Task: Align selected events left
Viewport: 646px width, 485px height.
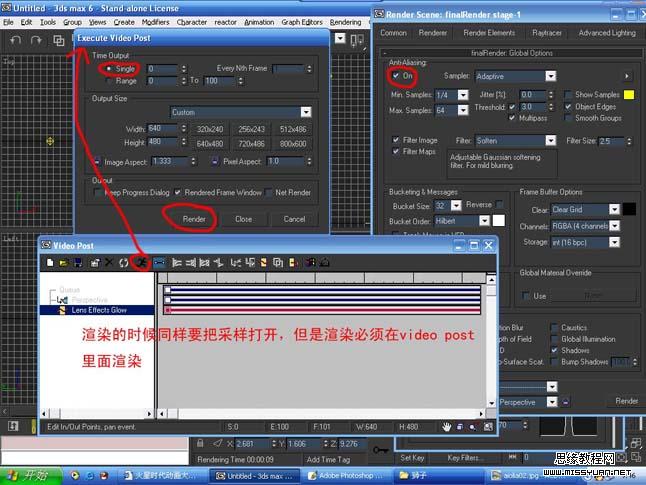Action: (x=177, y=263)
